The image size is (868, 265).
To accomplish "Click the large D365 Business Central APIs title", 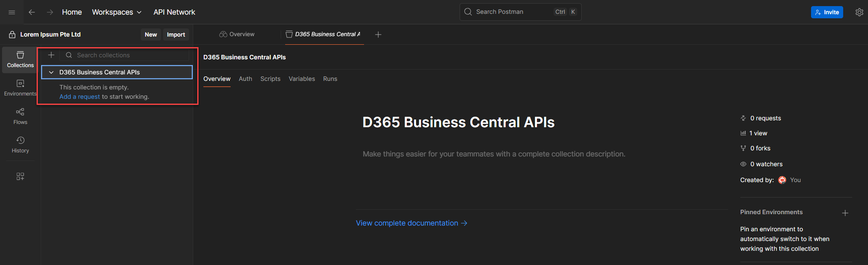I will [x=458, y=122].
